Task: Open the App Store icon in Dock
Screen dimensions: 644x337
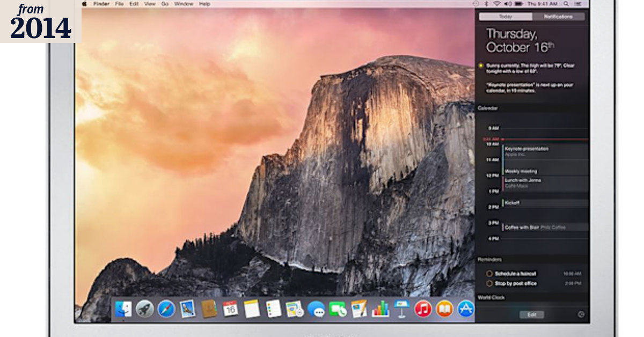Action: tap(465, 309)
